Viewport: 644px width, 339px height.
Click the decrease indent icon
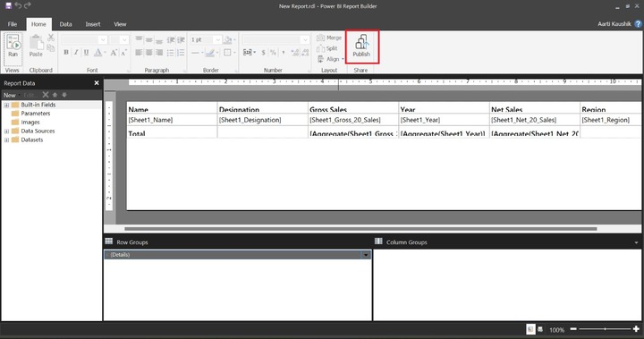click(x=171, y=39)
